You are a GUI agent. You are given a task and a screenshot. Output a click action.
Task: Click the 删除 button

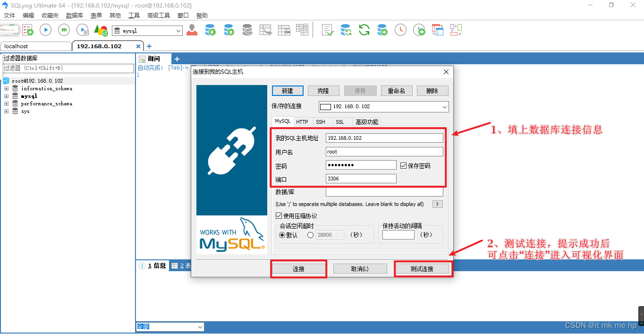[x=432, y=91]
